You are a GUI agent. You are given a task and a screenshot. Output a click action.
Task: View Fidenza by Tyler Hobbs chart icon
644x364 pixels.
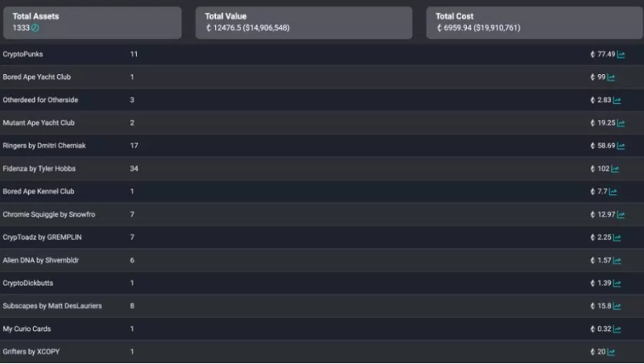615,169
